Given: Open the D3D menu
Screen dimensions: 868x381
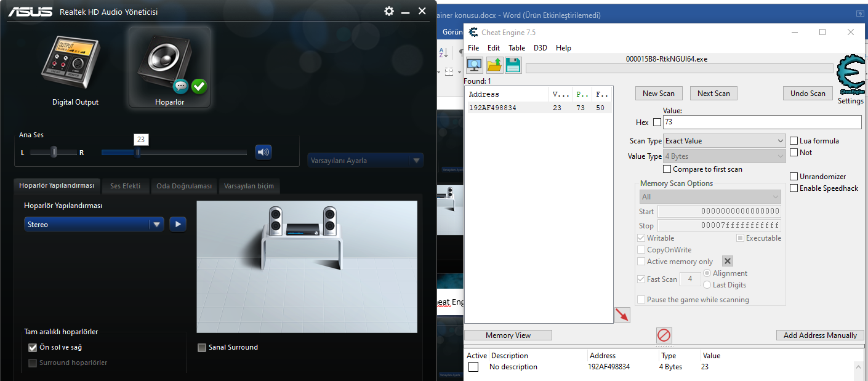Looking at the screenshot, I should click(x=540, y=48).
